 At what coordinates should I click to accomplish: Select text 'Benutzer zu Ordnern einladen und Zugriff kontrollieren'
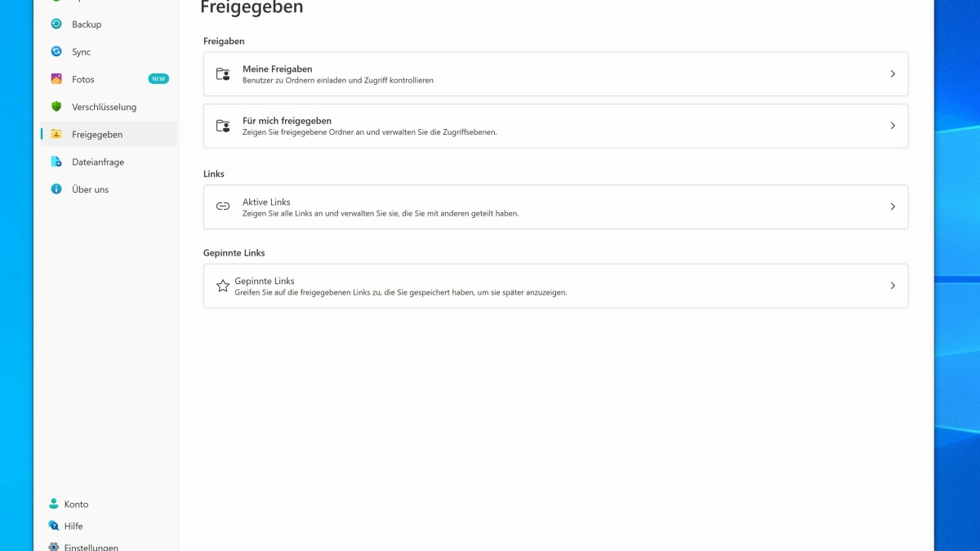(338, 81)
